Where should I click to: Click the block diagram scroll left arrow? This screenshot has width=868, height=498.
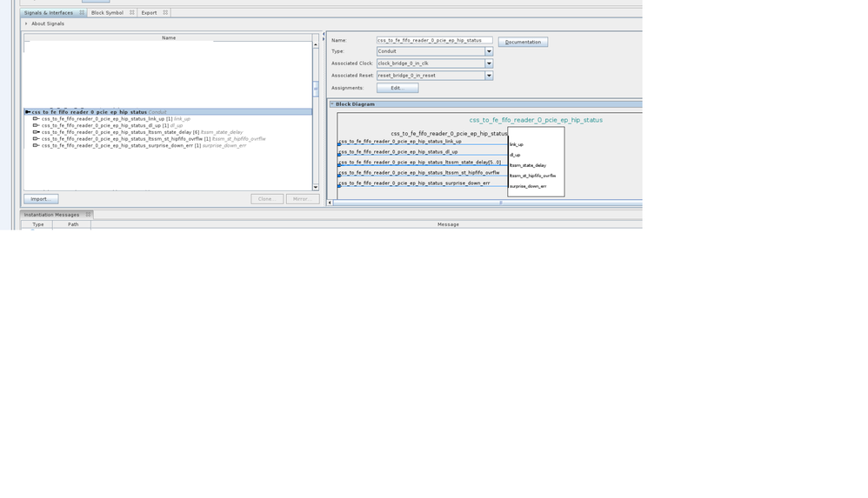(x=330, y=203)
